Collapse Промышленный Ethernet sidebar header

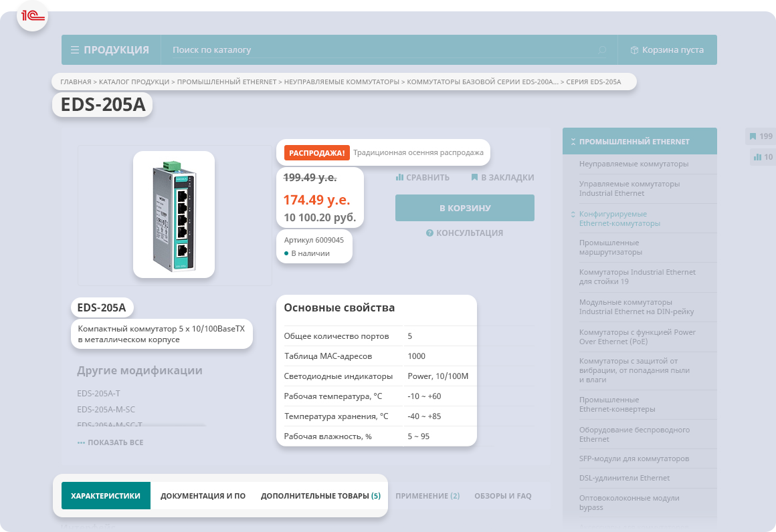click(640, 142)
